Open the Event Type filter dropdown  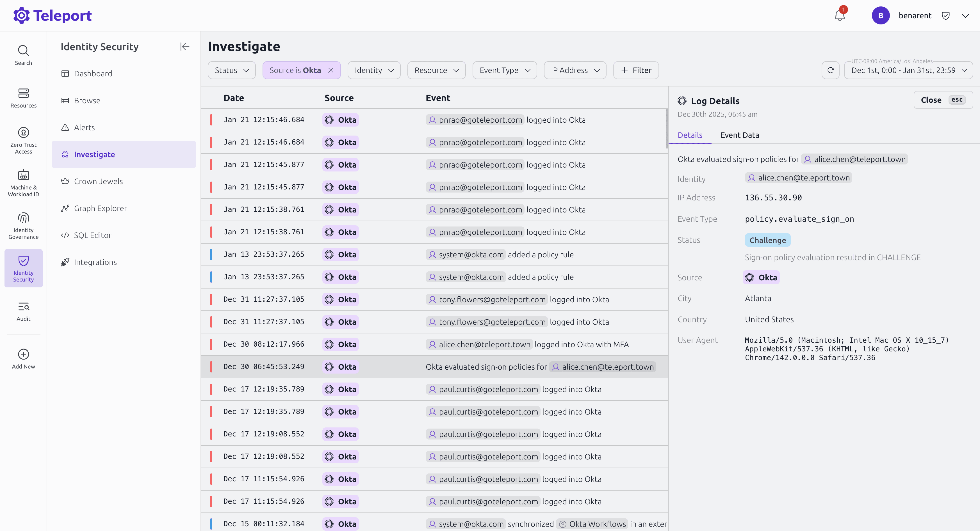click(x=504, y=70)
